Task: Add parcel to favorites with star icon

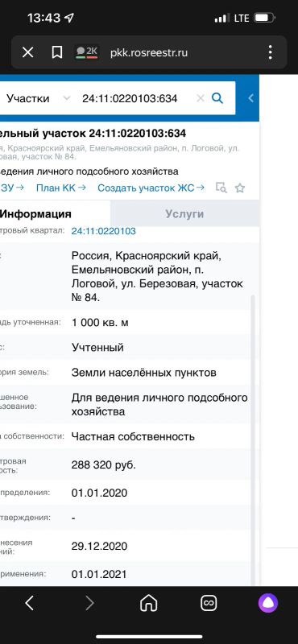Action: tap(240, 188)
